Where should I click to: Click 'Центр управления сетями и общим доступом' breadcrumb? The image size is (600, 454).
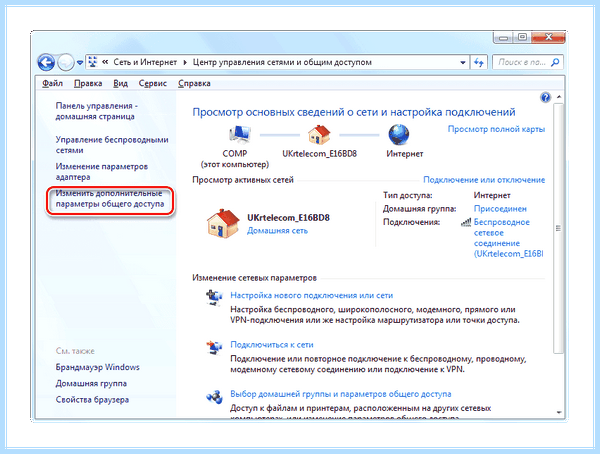tap(282, 62)
